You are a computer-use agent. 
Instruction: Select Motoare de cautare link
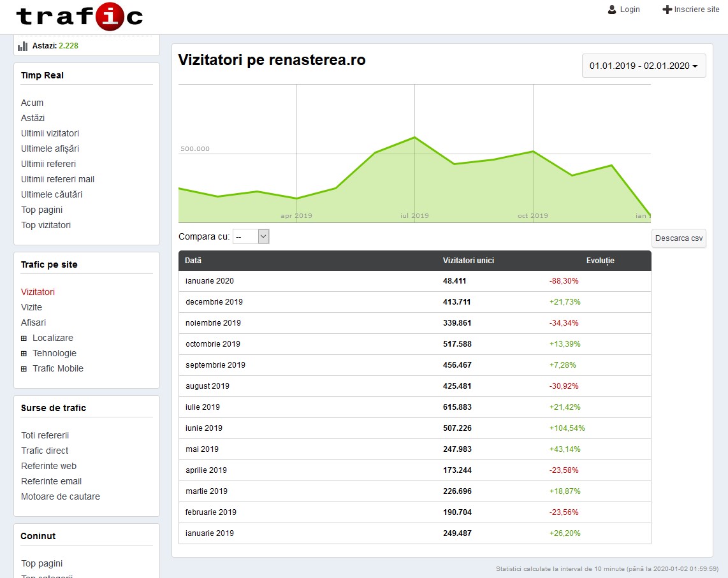coord(60,496)
